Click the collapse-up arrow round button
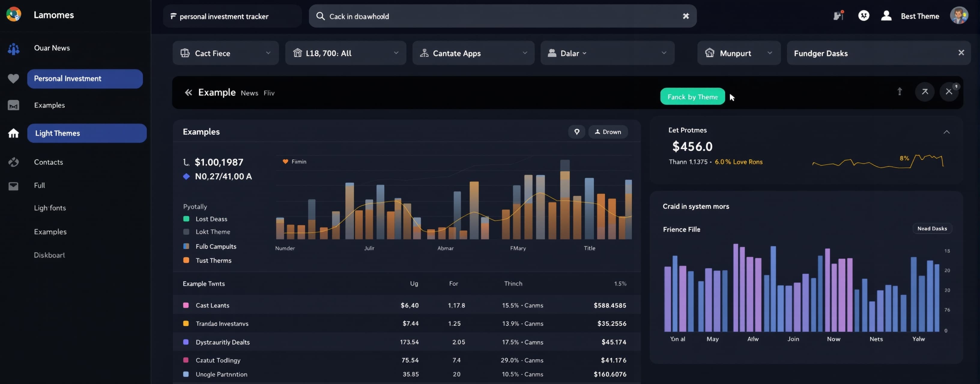The image size is (980, 384). click(925, 91)
